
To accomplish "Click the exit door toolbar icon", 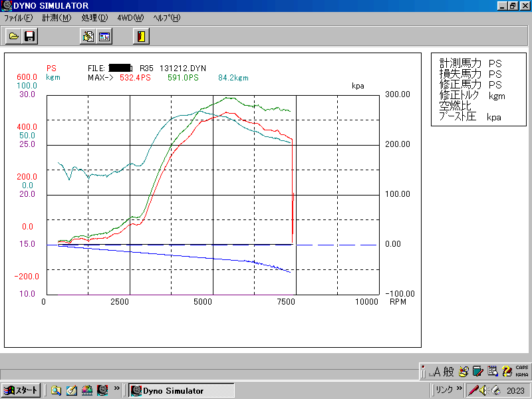I will (x=140, y=37).
